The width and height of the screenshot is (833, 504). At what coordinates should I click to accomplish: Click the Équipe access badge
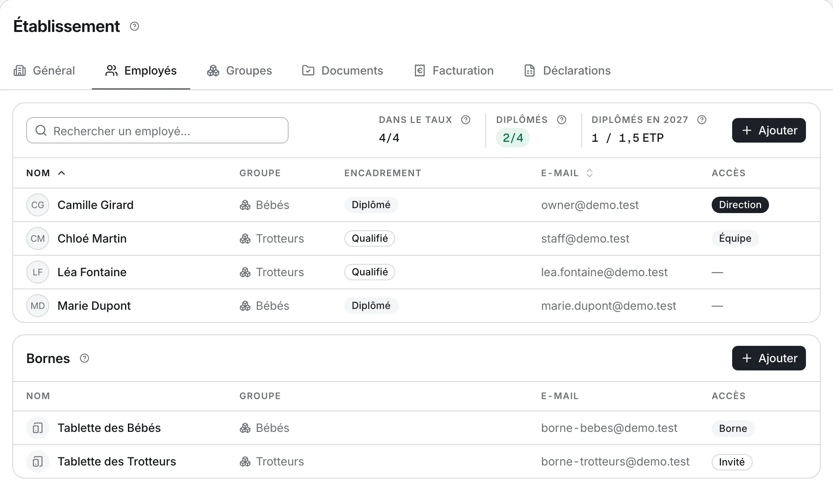(x=735, y=238)
